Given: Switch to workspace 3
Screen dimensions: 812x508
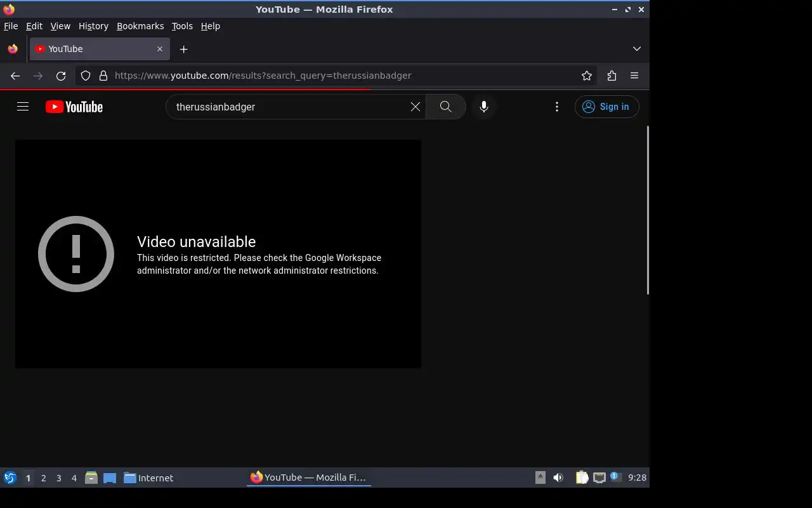Looking at the screenshot, I should (59, 478).
